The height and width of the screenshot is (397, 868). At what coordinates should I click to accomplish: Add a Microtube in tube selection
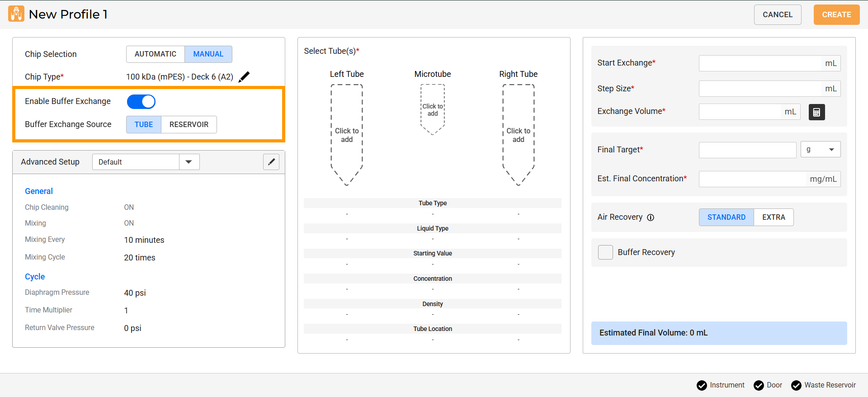click(x=433, y=110)
